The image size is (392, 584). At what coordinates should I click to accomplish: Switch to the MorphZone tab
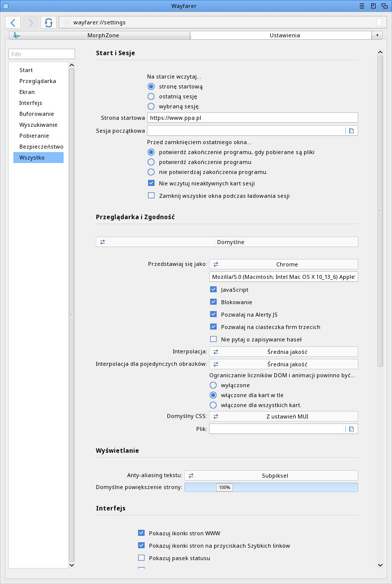coord(100,35)
